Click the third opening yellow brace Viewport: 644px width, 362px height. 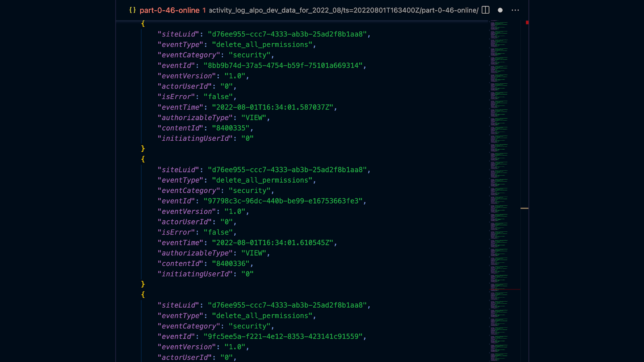[x=143, y=295]
